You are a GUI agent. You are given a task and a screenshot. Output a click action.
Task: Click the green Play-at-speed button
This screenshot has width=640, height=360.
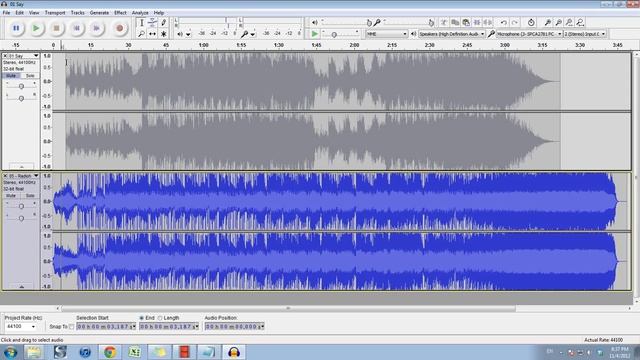pyautogui.click(x=314, y=34)
